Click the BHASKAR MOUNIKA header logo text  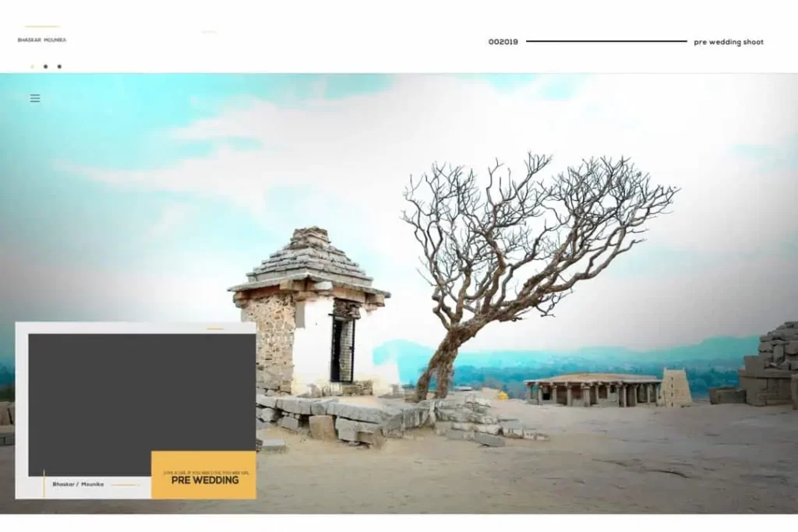[x=42, y=40]
